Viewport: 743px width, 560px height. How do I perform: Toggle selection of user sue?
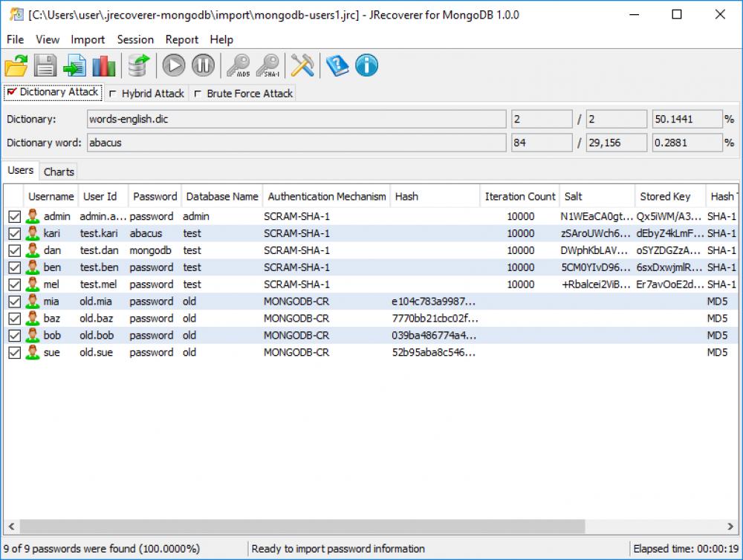click(x=15, y=352)
